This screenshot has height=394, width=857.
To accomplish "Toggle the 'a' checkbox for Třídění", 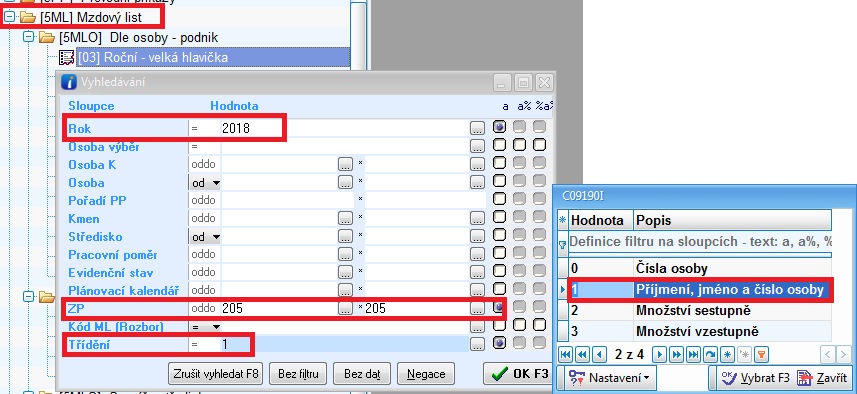I will [x=500, y=343].
